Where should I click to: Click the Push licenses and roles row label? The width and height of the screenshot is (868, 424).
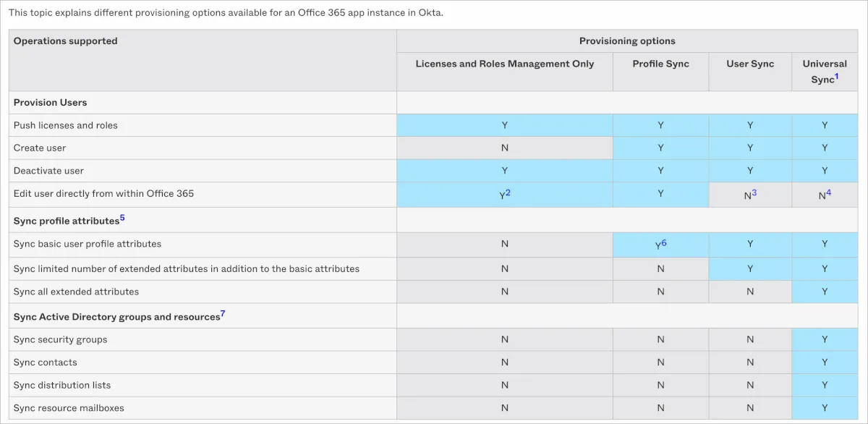[x=65, y=125]
